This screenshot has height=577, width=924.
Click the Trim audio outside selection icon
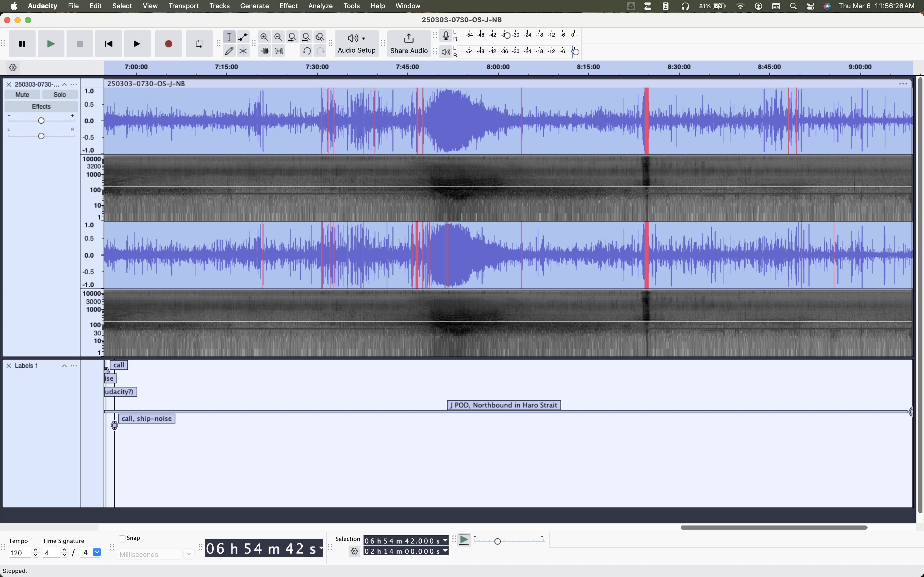point(265,51)
